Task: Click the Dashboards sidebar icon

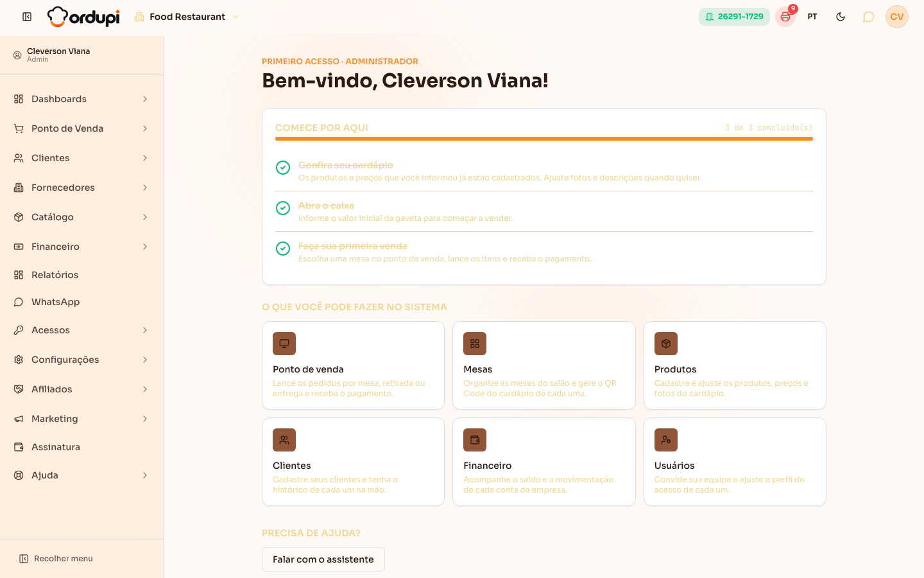Action: pyautogui.click(x=19, y=99)
